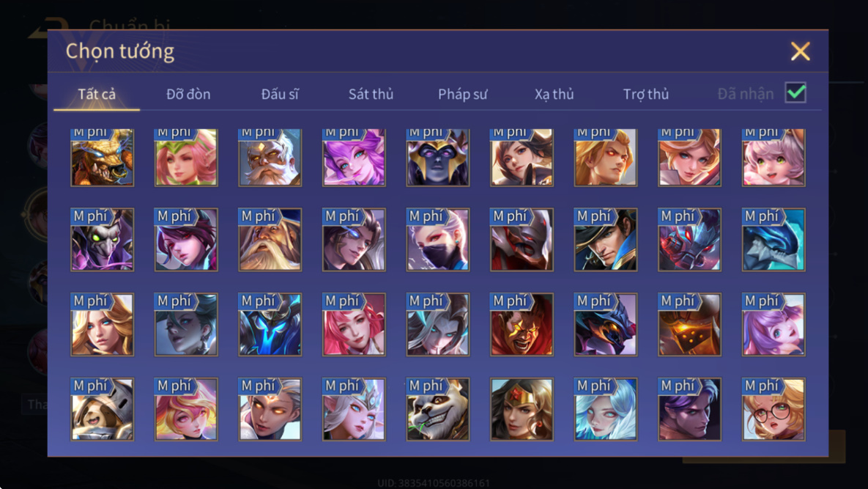
Task: Pick the white-bearded old man hero
Action: (x=270, y=158)
